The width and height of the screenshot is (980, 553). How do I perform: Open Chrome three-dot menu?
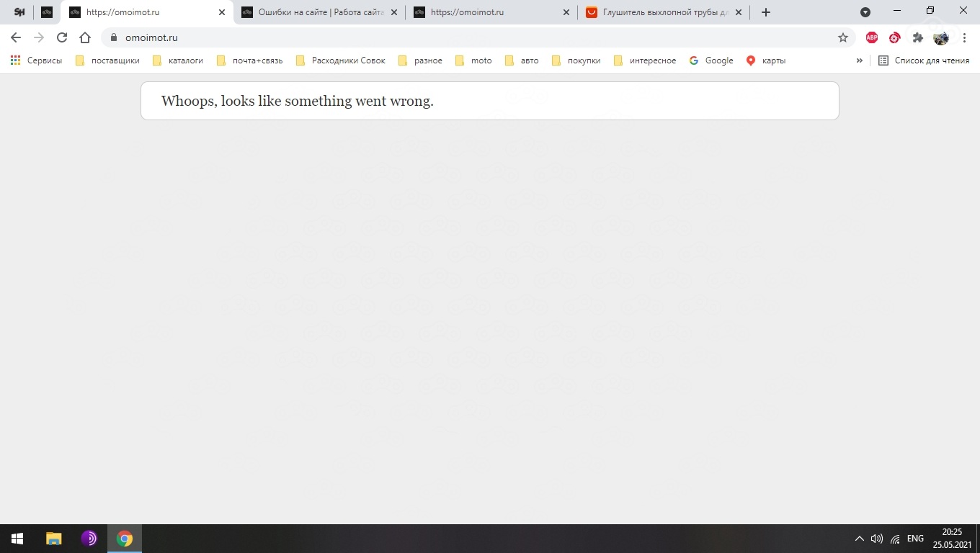[x=964, y=37]
